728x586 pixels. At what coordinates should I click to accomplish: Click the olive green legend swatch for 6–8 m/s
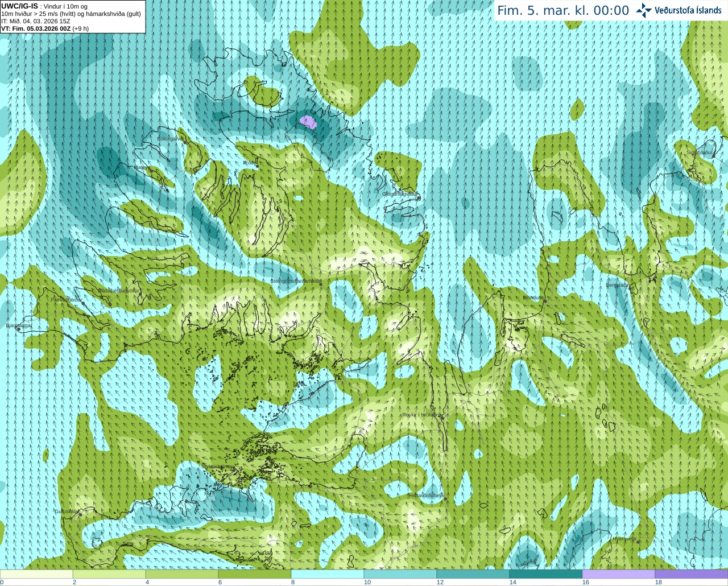(255, 574)
